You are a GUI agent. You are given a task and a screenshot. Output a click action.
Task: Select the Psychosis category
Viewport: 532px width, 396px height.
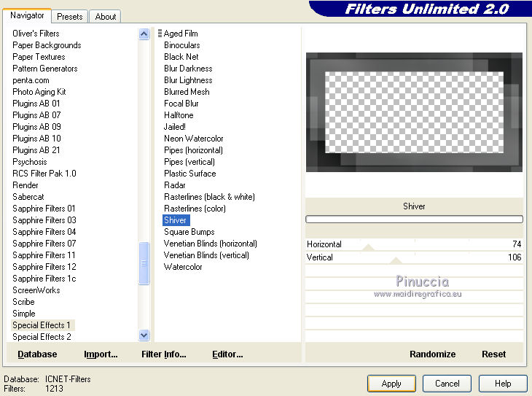[30, 162]
